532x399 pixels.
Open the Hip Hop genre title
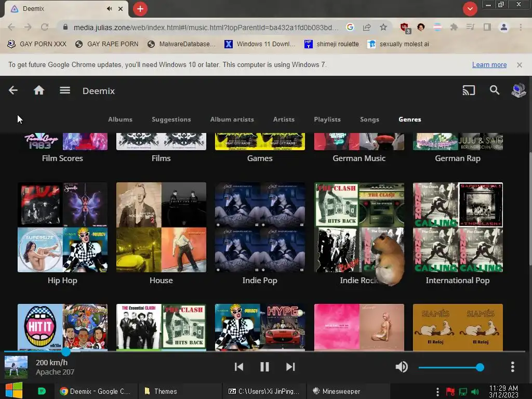(62, 281)
